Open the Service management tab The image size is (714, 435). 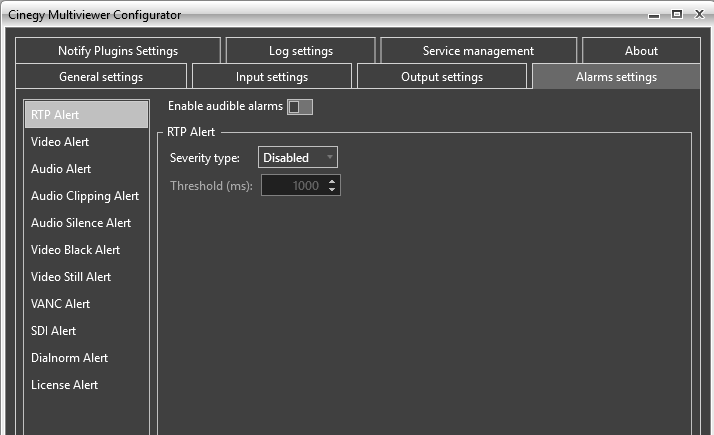pyautogui.click(x=478, y=51)
